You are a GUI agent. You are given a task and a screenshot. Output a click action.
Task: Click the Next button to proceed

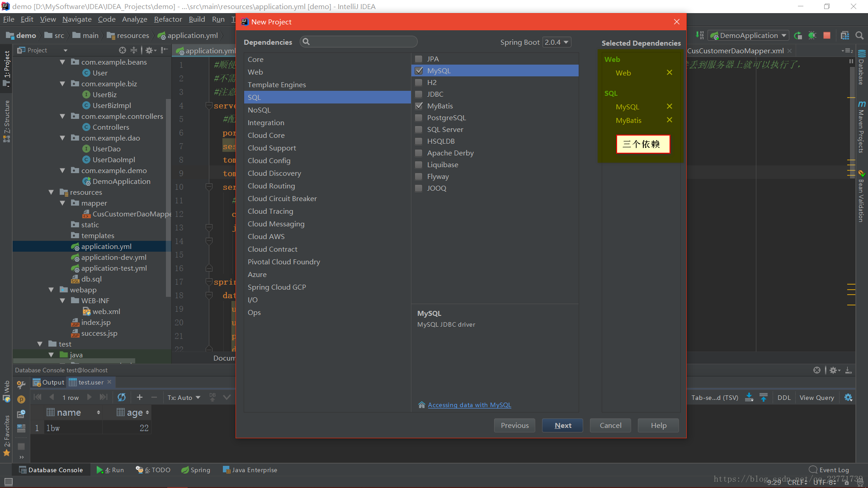coord(562,425)
